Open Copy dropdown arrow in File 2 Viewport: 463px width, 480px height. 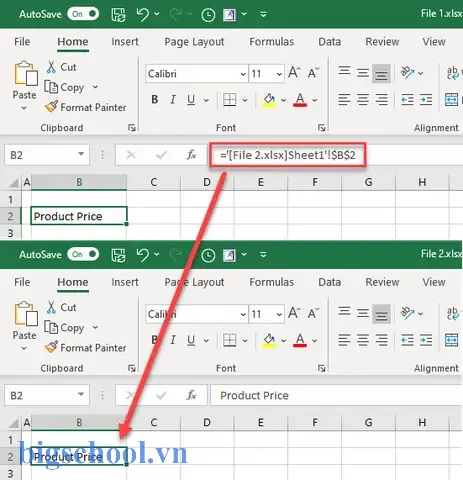(x=95, y=327)
